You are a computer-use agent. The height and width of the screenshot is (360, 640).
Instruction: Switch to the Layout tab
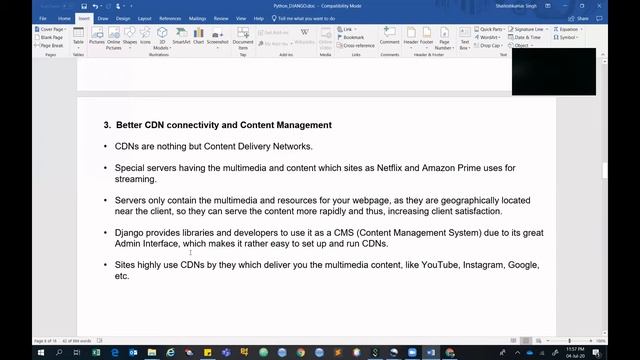144,18
